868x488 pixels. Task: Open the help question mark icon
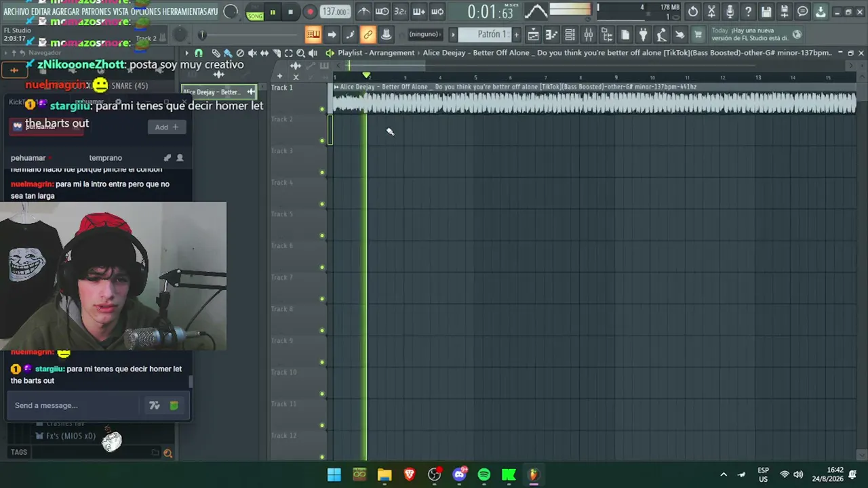coord(748,12)
